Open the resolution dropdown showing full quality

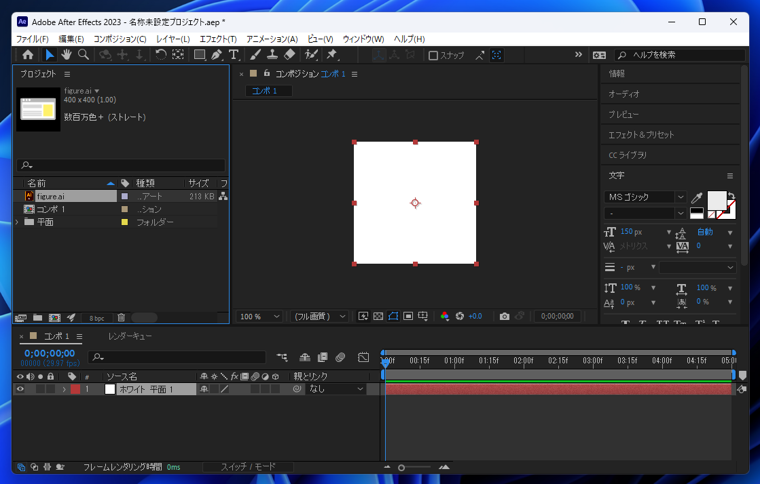coord(319,316)
